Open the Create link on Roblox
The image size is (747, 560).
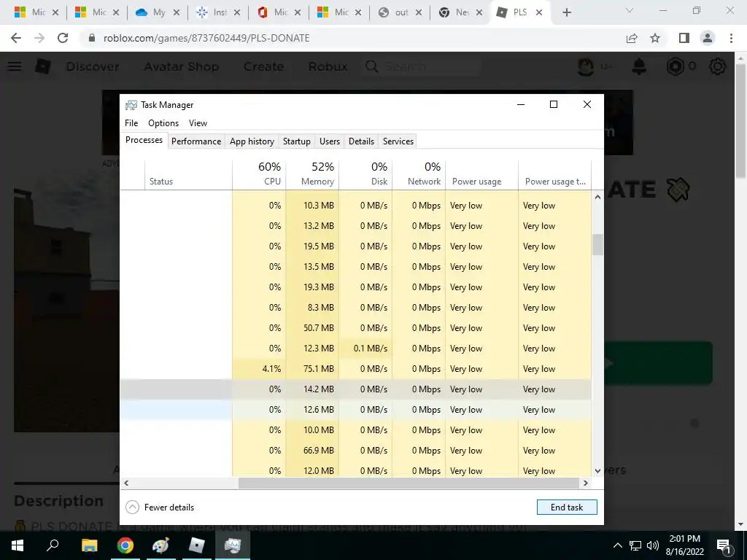click(263, 66)
